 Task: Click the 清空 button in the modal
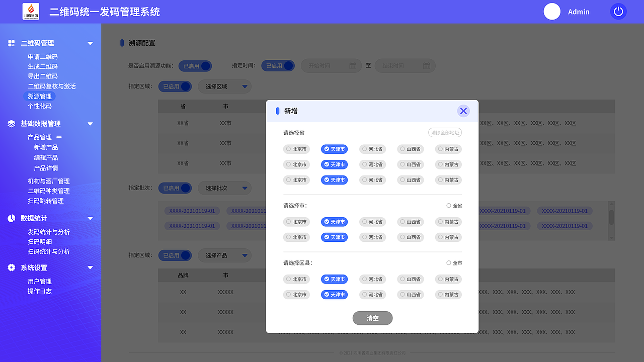(372, 318)
